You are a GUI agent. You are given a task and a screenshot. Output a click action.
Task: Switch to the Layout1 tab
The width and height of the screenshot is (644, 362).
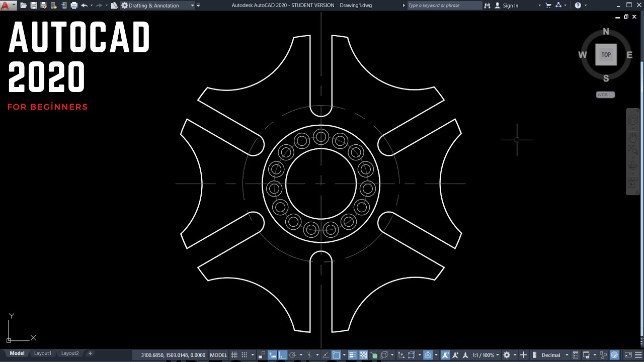(43, 353)
